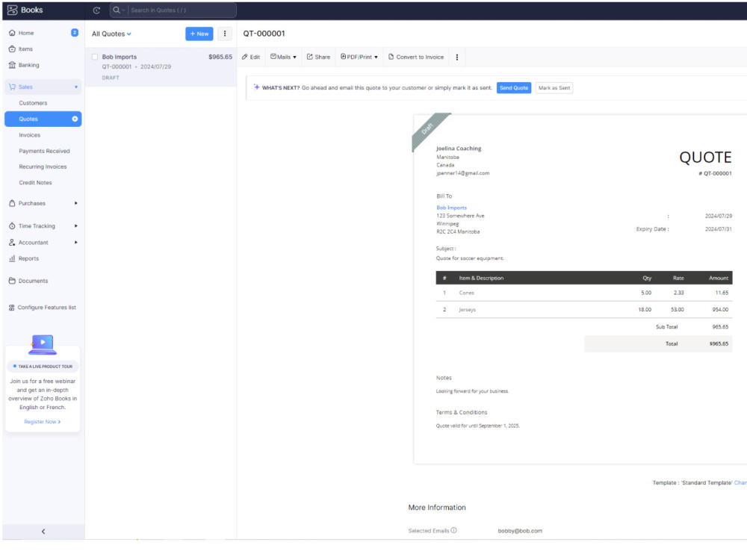
Task: Click the Edit pencil button
Action: tap(251, 57)
